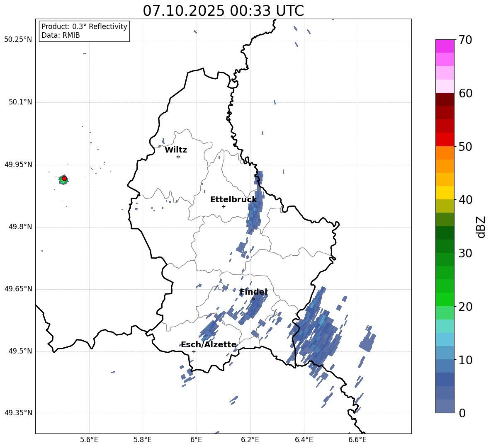Click the cross marker under Ettelbruck
The width and height of the screenshot is (491, 448).
(x=224, y=206)
